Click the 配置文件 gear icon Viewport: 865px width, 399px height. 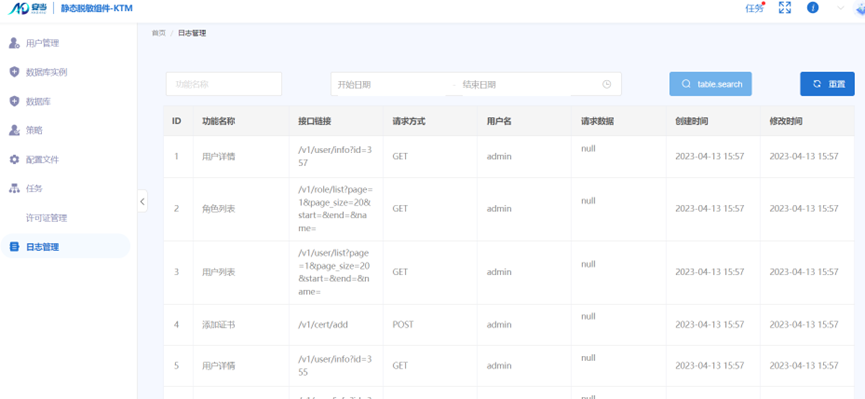(14, 159)
